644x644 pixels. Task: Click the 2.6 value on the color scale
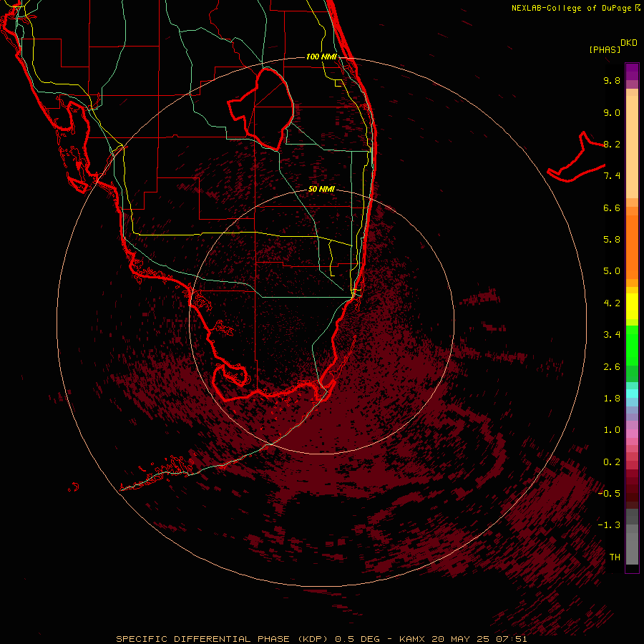[x=612, y=367]
